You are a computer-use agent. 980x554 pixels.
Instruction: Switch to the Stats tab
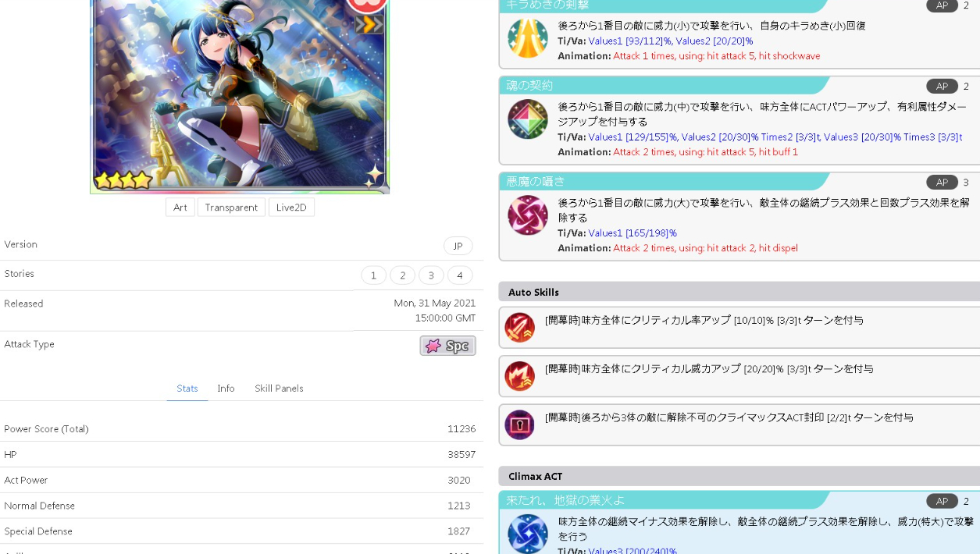pyautogui.click(x=187, y=389)
